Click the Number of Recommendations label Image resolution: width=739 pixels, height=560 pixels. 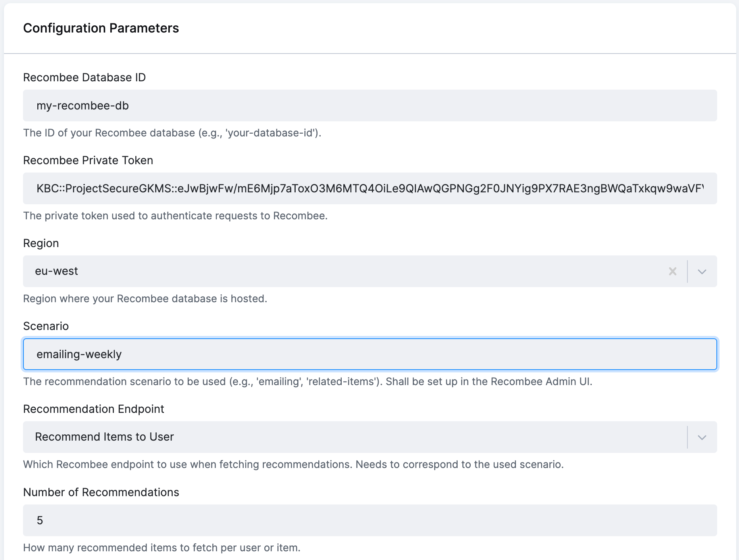point(101,492)
